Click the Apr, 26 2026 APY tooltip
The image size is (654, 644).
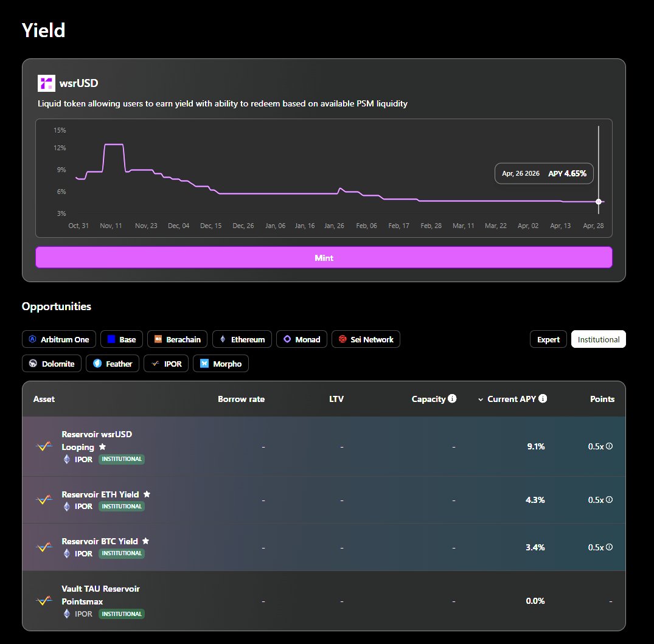(544, 173)
